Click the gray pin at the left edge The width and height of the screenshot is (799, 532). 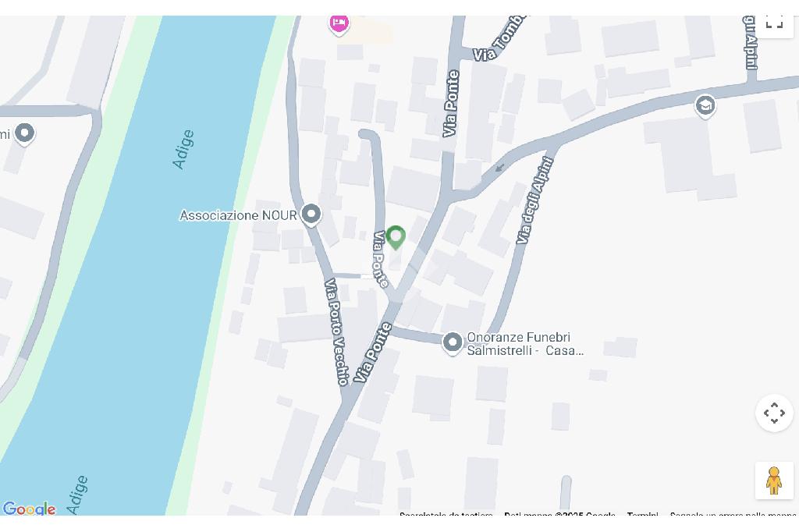tap(24, 134)
